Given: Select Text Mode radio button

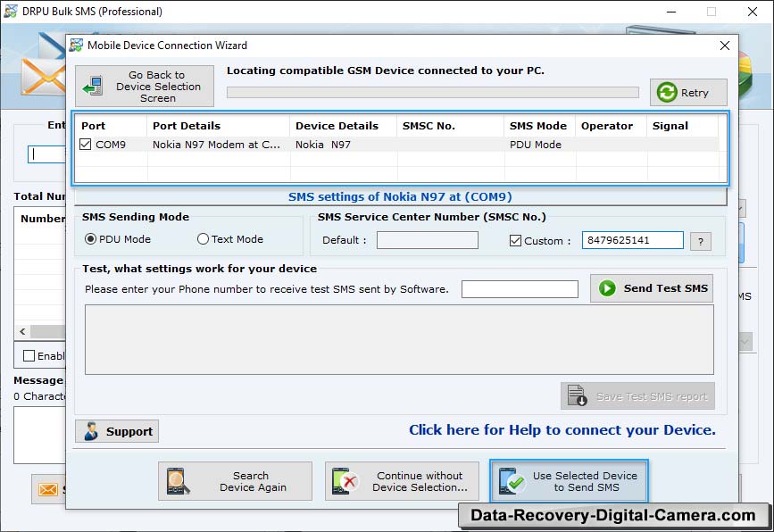Looking at the screenshot, I should 203,239.
